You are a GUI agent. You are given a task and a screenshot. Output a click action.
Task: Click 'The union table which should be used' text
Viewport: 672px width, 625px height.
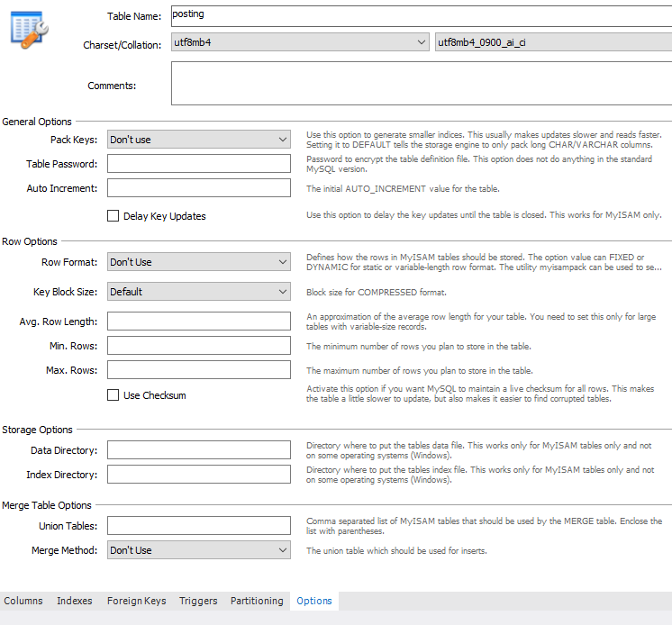[396, 551]
